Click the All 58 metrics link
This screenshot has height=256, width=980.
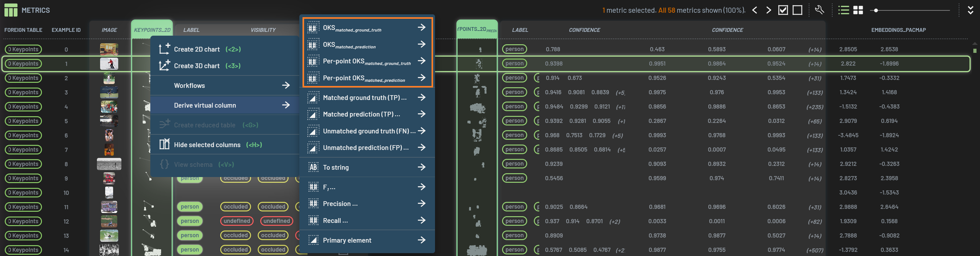point(667,10)
